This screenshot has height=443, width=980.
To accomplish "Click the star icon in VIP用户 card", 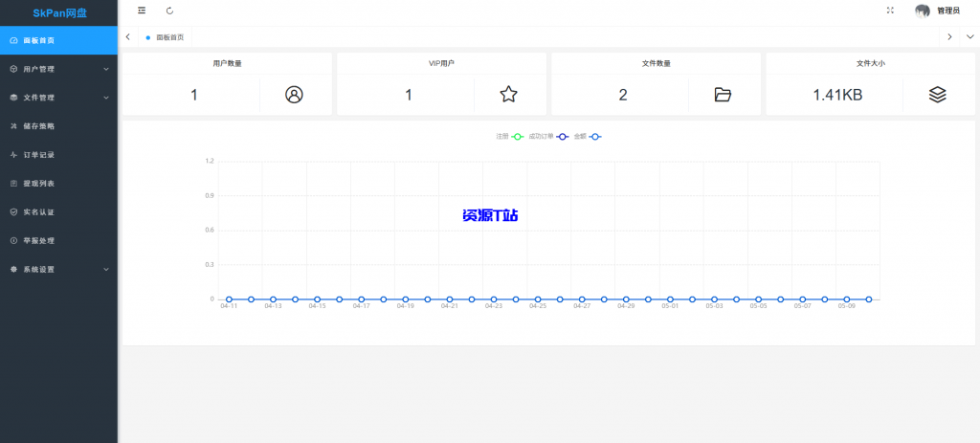I will (508, 95).
